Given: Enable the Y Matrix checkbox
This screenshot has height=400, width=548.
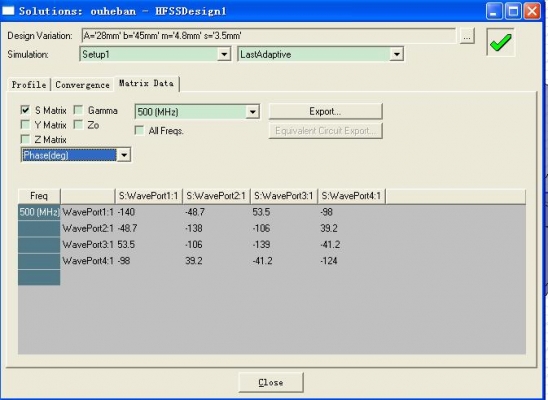Looking at the screenshot, I should tap(25, 124).
